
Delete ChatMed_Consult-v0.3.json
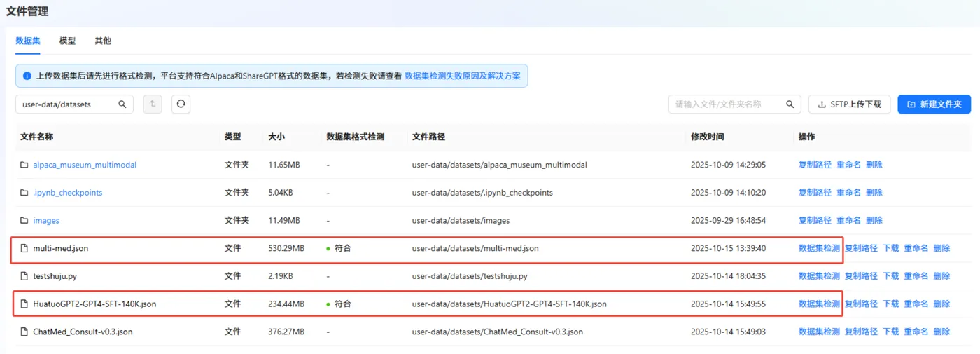(x=941, y=332)
